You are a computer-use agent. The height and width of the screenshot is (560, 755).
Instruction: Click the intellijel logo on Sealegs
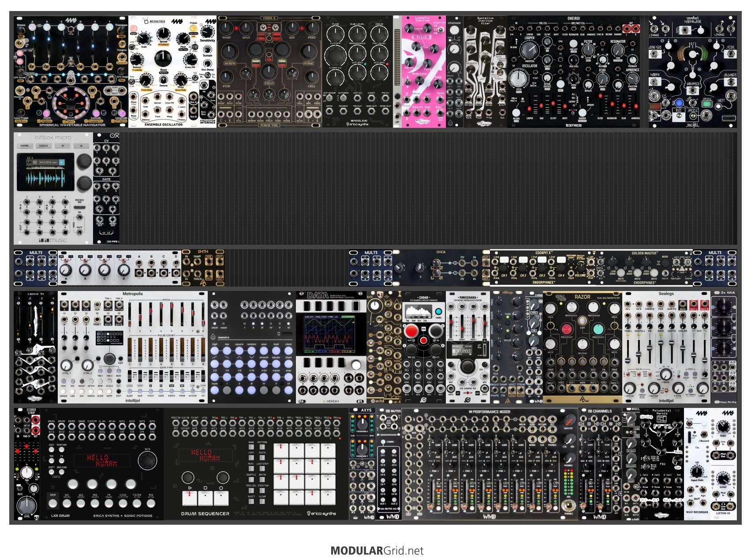pyautogui.click(x=666, y=400)
